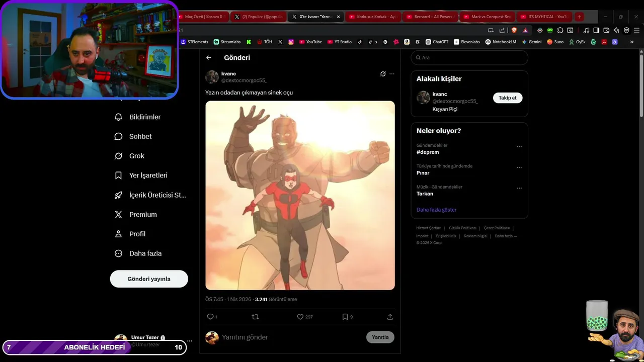Open the ChatGPT bookmark
Screen dimensions: 644x362
click(x=437, y=42)
